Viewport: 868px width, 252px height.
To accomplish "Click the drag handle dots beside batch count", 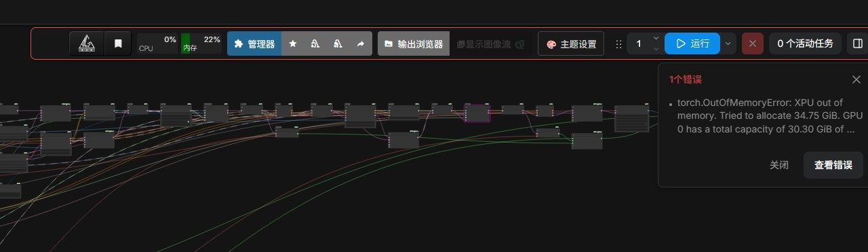I will pyautogui.click(x=618, y=44).
